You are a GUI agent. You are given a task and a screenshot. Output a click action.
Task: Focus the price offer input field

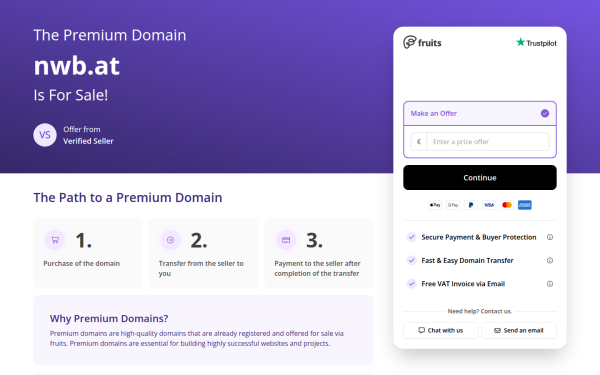click(x=488, y=142)
